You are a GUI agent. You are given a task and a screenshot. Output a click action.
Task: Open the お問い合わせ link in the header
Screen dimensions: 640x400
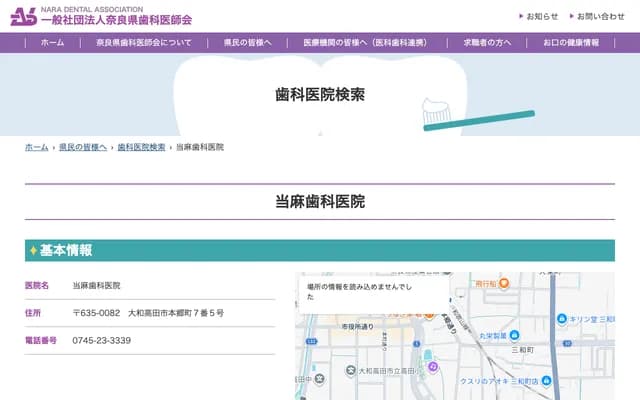click(x=600, y=16)
